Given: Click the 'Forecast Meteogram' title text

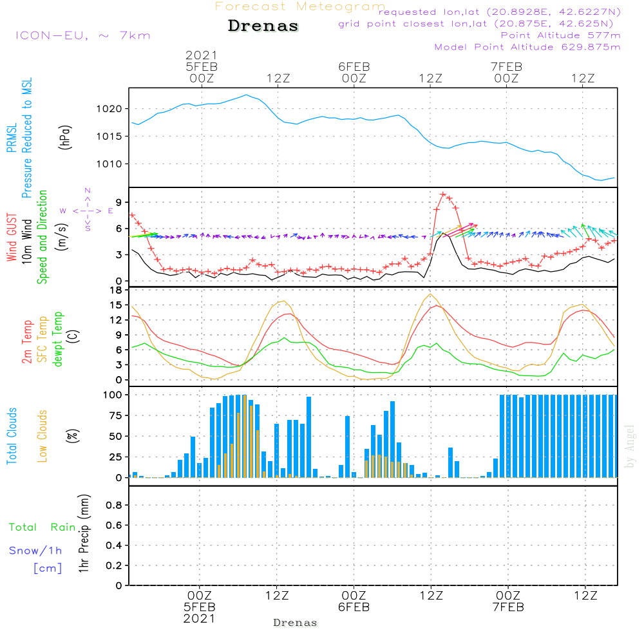Looking at the screenshot, I should pos(300,6).
